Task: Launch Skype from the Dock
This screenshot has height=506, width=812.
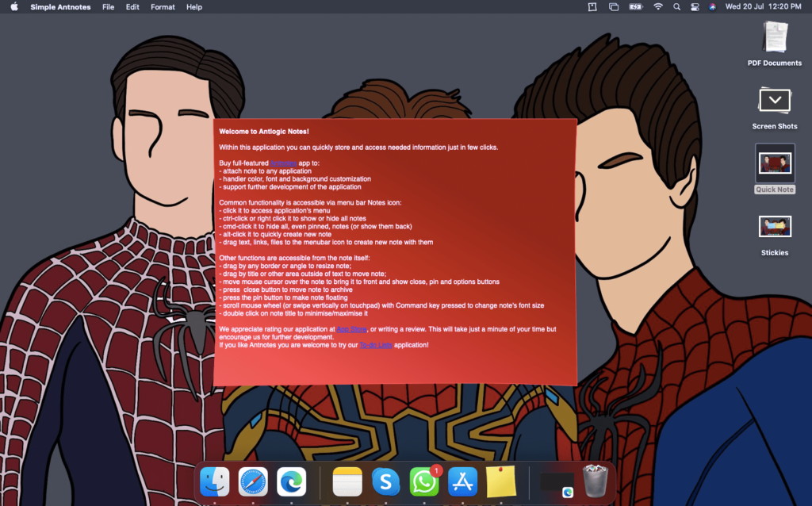Action: pos(386,481)
